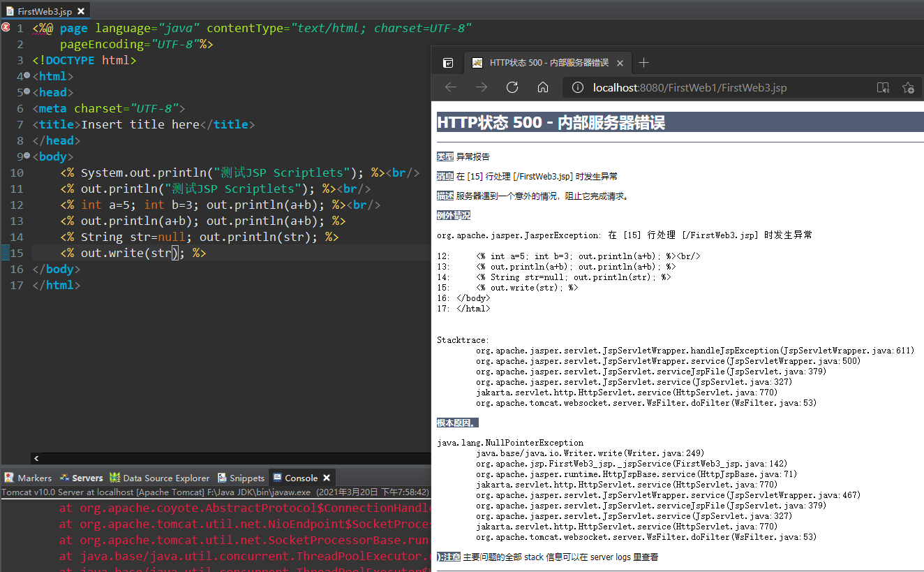
Task: Click 'Writer.write(Writer.java:249)' stack line
Action: pyautogui.click(x=590, y=453)
